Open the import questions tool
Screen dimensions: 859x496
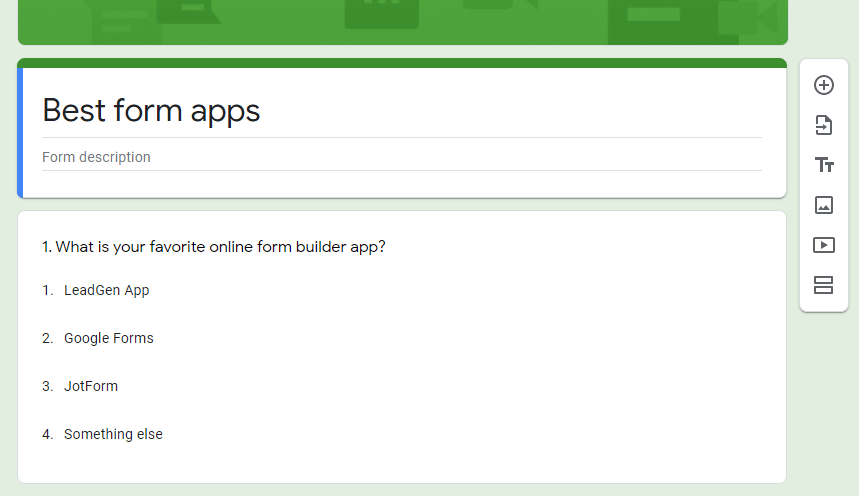click(x=823, y=125)
